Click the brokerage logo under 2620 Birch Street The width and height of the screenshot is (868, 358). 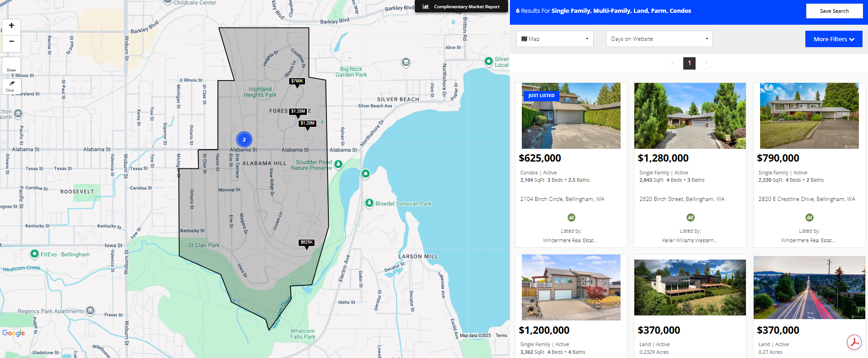click(691, 217)
